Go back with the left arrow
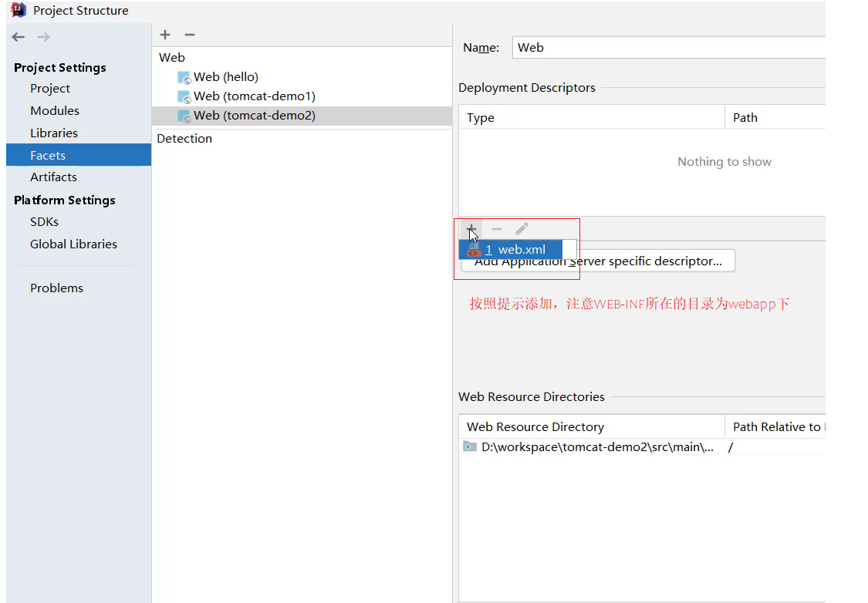 (19, 37)
